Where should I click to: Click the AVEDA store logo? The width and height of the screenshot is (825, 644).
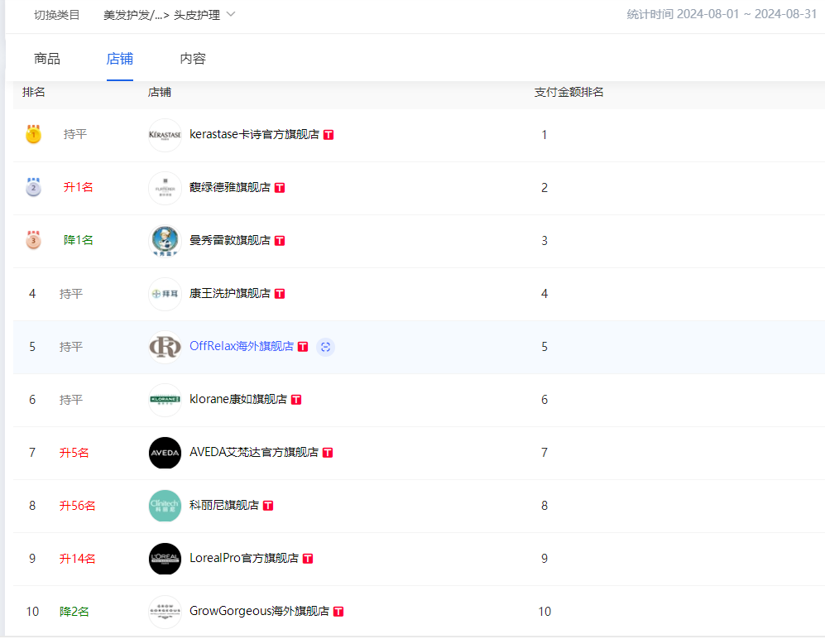[x=165, y=453]
